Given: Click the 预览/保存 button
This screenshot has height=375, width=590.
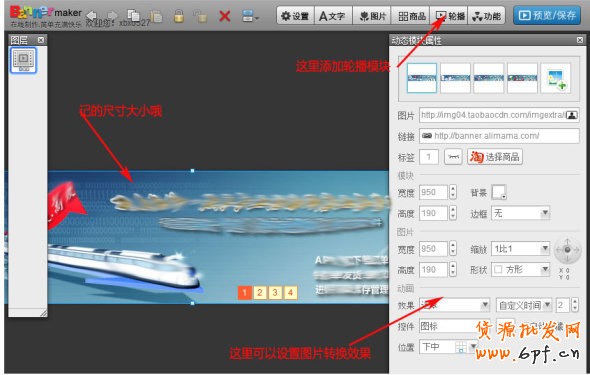Looking at the screenshot, I should point(547,15).
